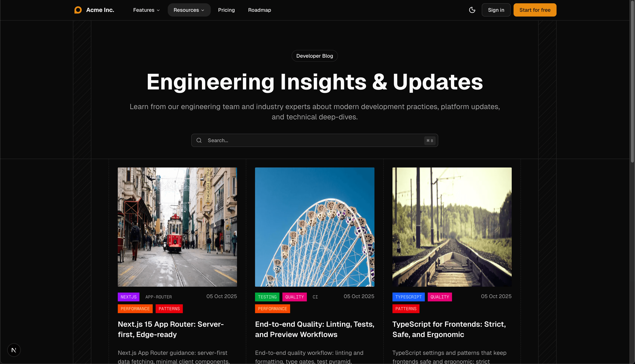Screen dimensions: 635x364
Task: Open the Next.js 15 App Router article
Action: click(171, 329)
